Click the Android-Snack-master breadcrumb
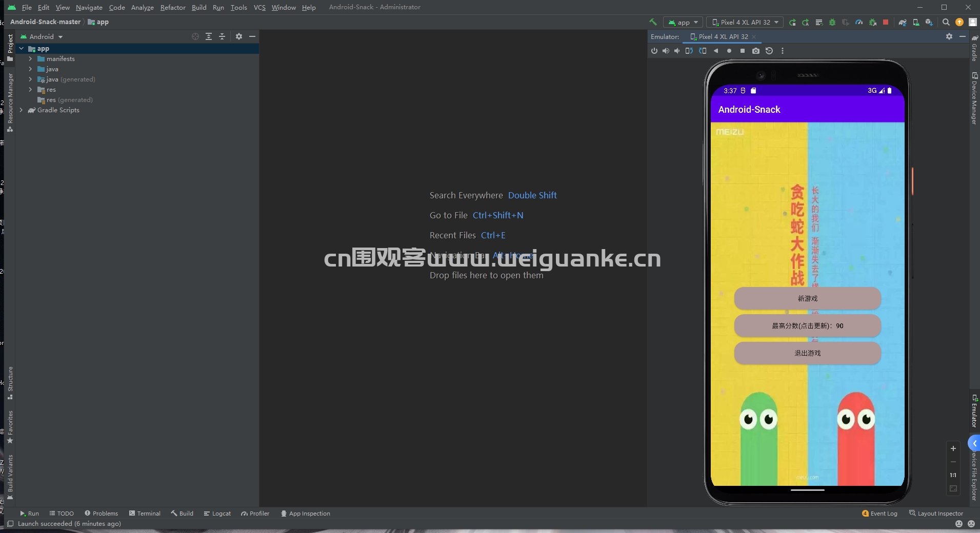Viewport: 980px width, 533px height. pos(45,22)
